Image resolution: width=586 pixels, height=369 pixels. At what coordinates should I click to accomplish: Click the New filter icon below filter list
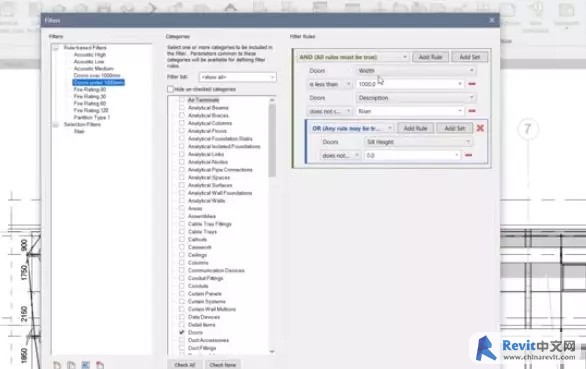coord(57,365)
